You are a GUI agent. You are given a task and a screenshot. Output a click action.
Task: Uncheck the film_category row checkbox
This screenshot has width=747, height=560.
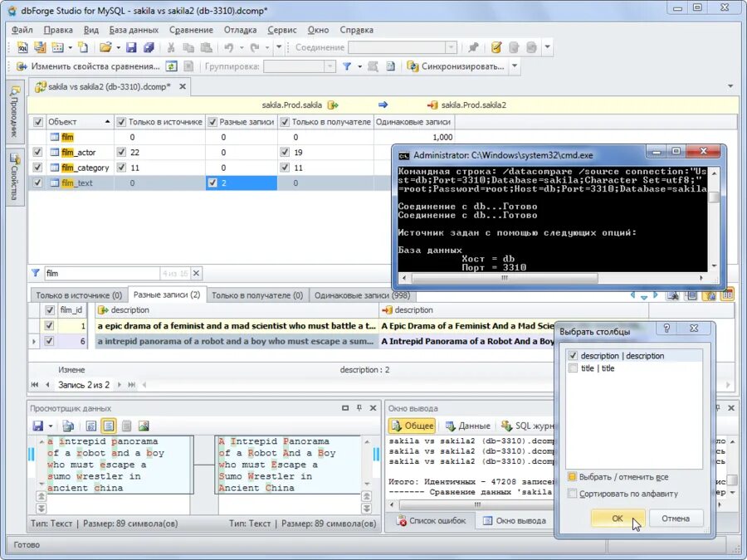[37, 168]
